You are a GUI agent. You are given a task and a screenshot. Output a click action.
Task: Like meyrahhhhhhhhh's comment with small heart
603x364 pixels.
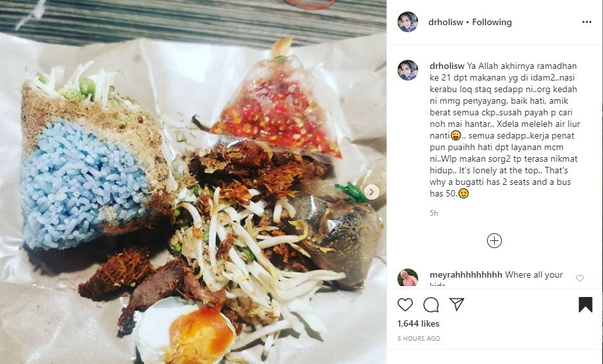tap(580, 278)
